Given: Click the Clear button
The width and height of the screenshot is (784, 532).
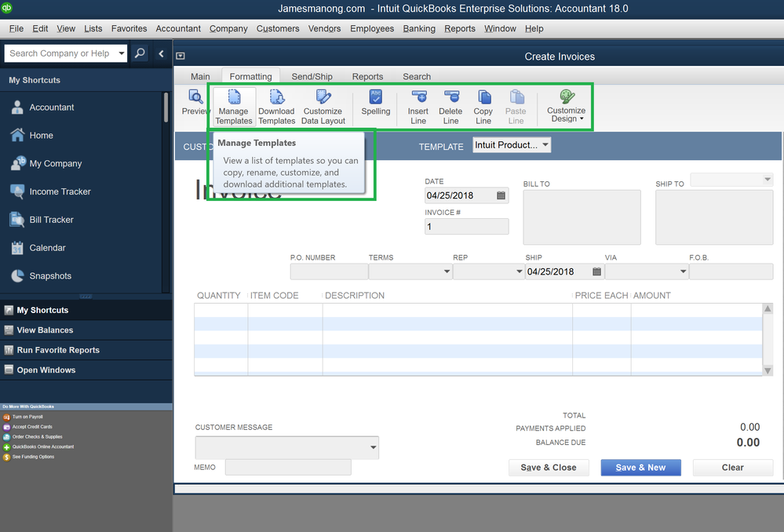Looking at the screenshot, I should 731,467.
